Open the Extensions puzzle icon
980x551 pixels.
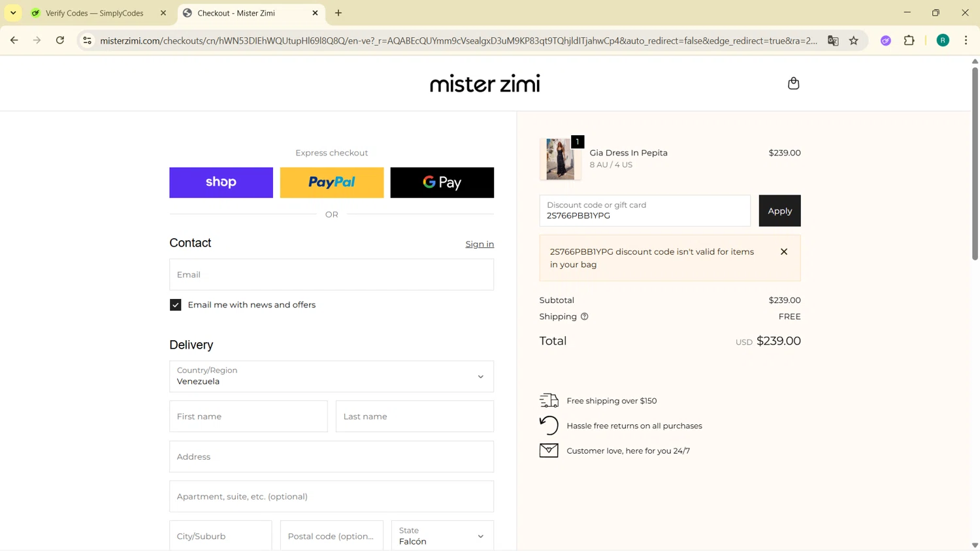(909, 40)
